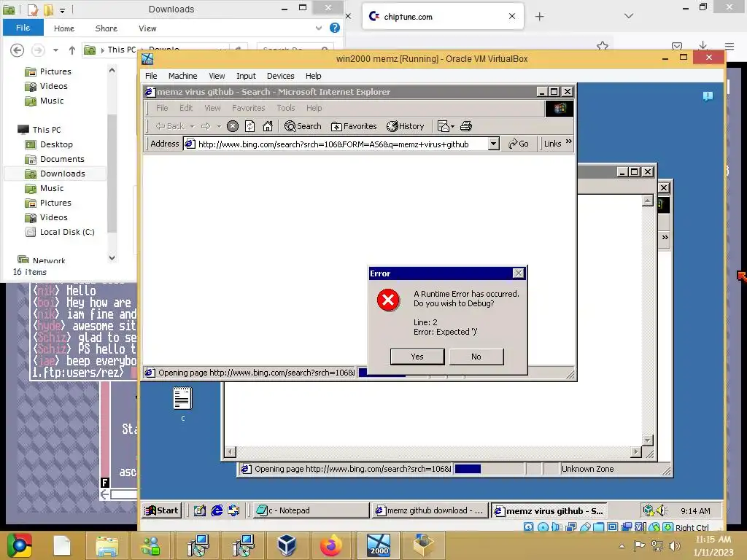Click the Mail icon in IE toolbar
The height and width of the screenshot is (560, 747).
(446, 126)
